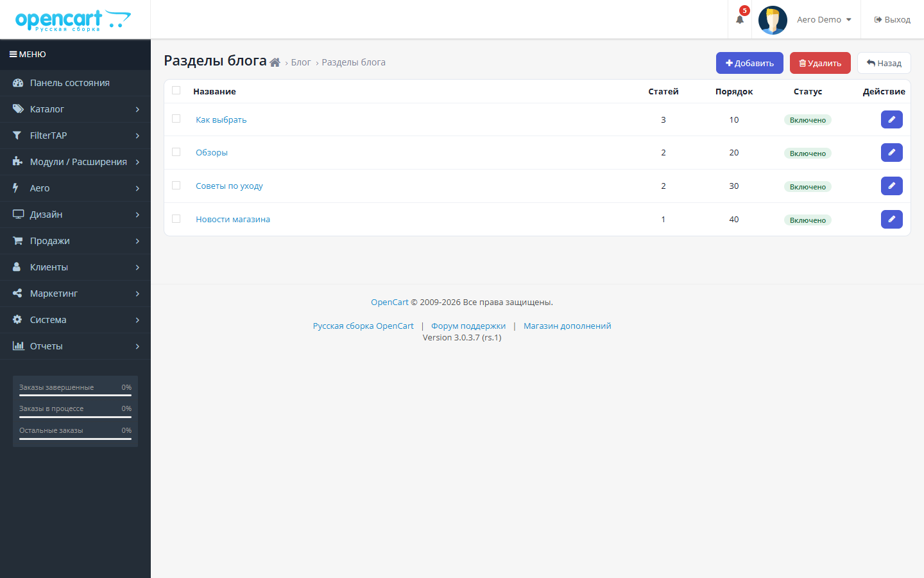Screen dimensions: 924x578
Task: Toggle the hamburger МЕНЮ icon
Action: (x=13, y=55)
